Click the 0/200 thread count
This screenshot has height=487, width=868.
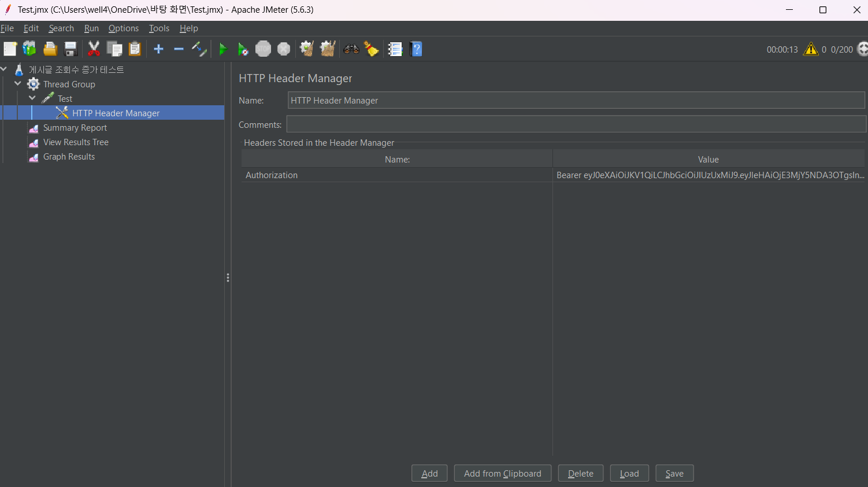click(x=841, y=50)
